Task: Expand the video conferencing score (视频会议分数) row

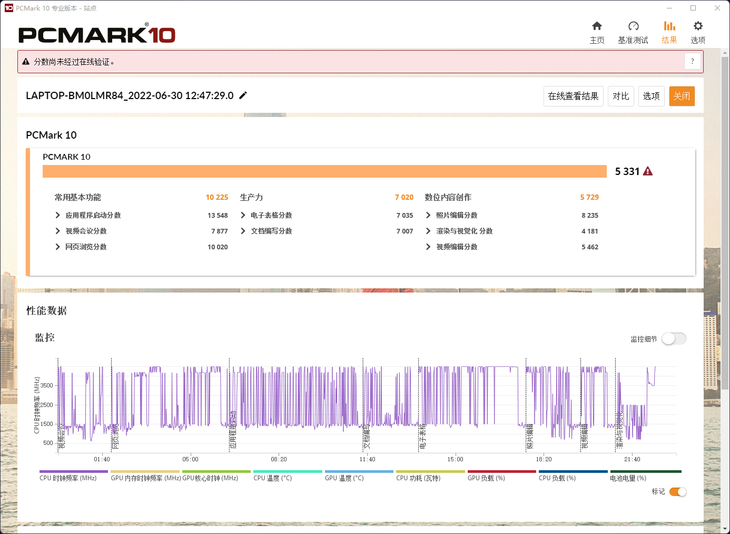Action: pos(58,231)
